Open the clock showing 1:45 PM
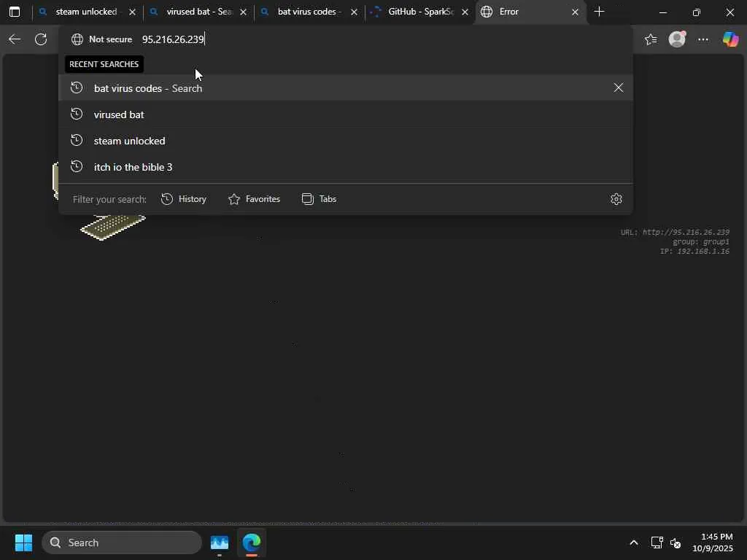 [713, 542]
